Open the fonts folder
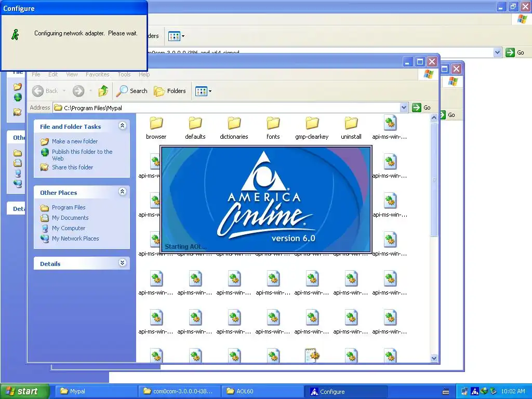 pos(273,128)
